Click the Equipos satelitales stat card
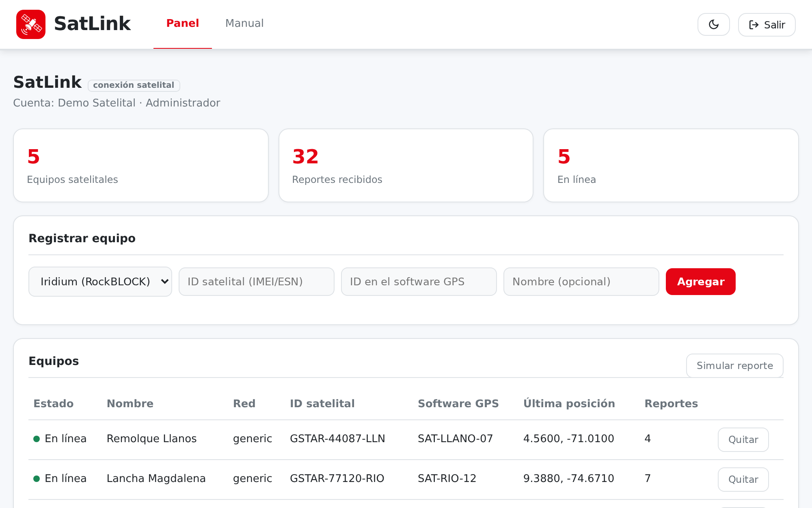Viewport: 812px width, 508px height. click(141, 165)
